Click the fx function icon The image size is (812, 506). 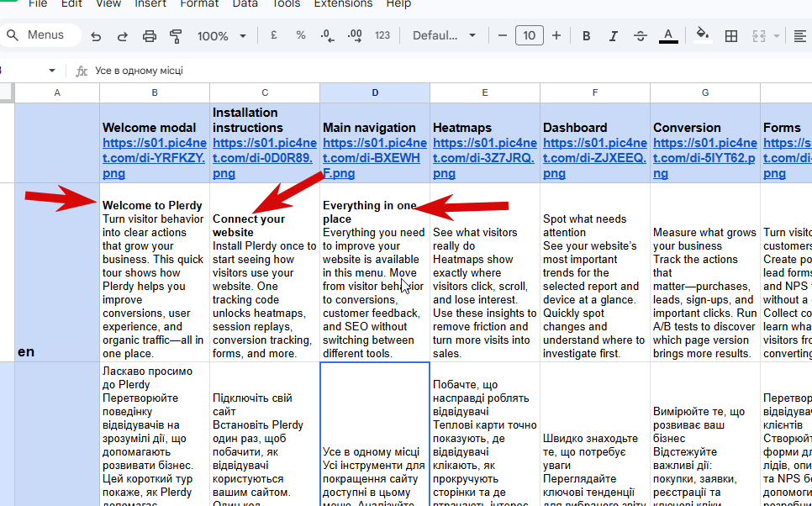[82, 71]
